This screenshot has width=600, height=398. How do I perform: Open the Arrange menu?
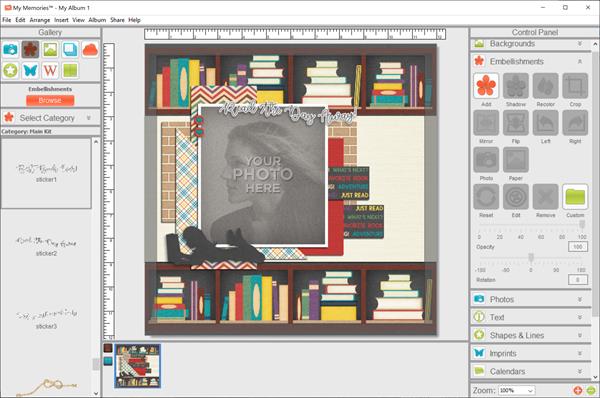(40, 20)
